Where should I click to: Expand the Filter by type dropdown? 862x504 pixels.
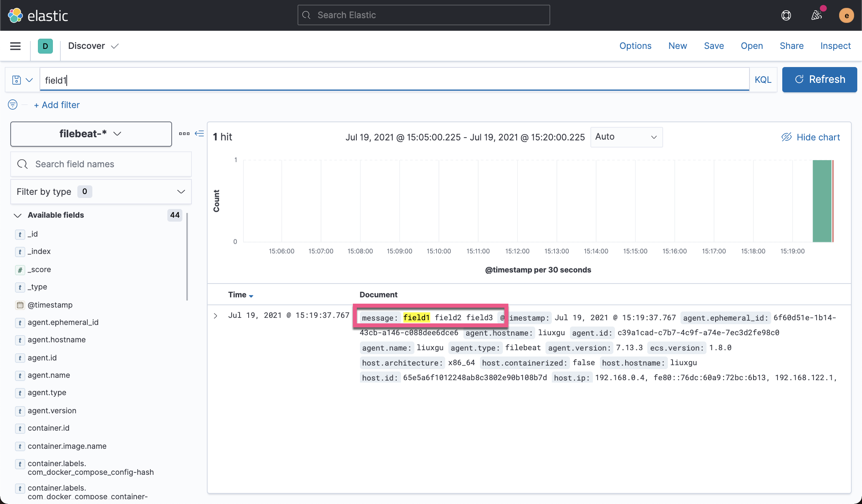101,192
